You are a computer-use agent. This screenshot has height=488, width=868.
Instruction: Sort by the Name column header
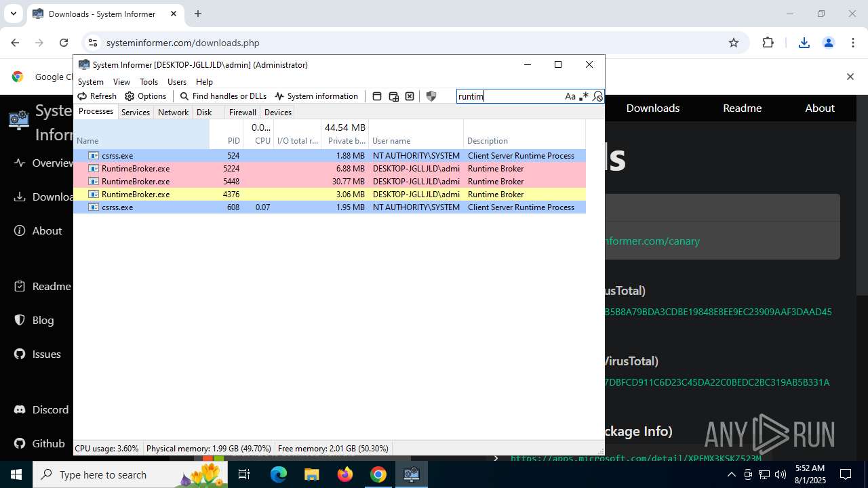click(x=141, y=134)
